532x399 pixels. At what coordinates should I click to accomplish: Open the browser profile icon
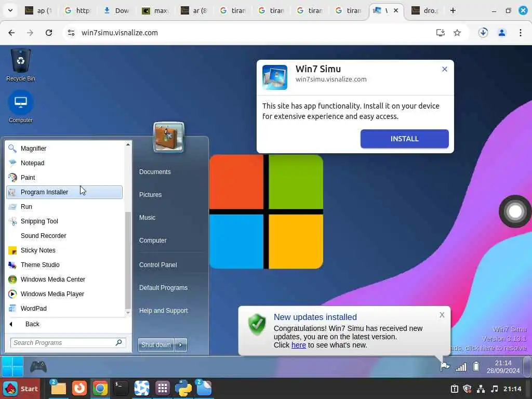point(502,33)
